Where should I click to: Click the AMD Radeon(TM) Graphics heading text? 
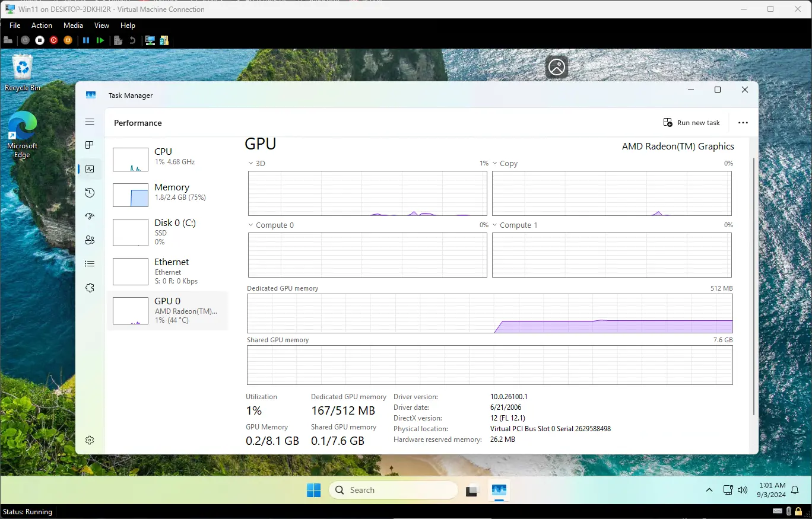coord(678,147)
